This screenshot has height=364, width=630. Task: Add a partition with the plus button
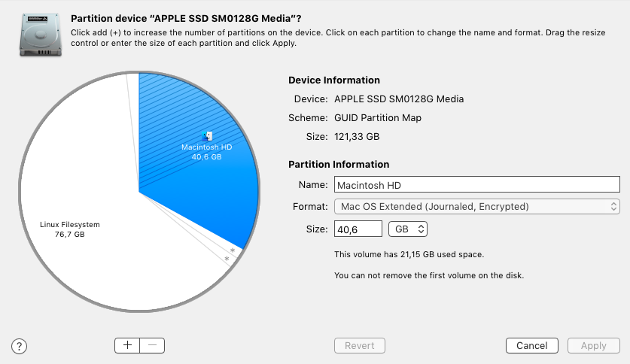coord(127,345)
